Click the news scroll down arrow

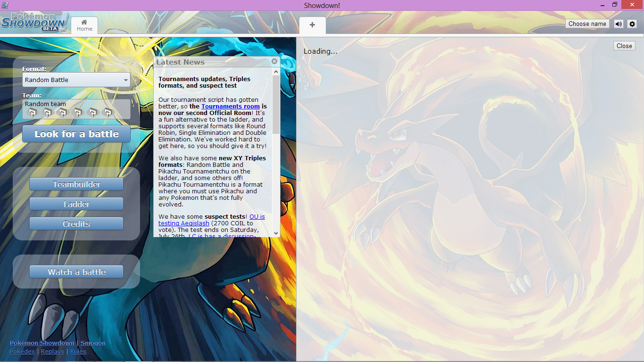click(276, 233)
